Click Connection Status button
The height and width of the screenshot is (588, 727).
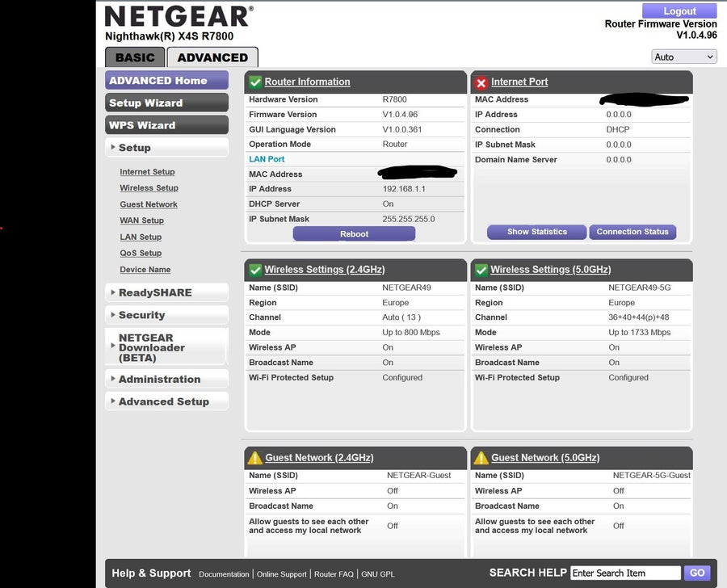[632, 232]
